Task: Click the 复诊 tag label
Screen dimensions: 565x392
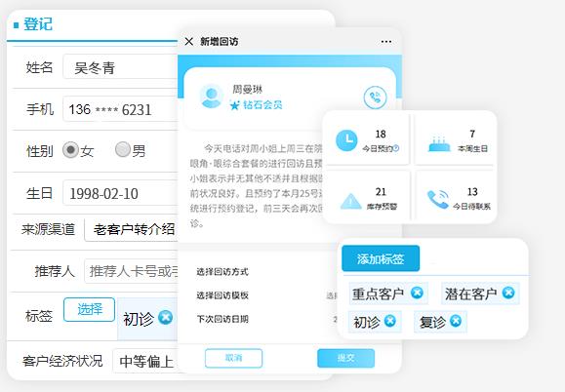Action: tap(432, 322)
